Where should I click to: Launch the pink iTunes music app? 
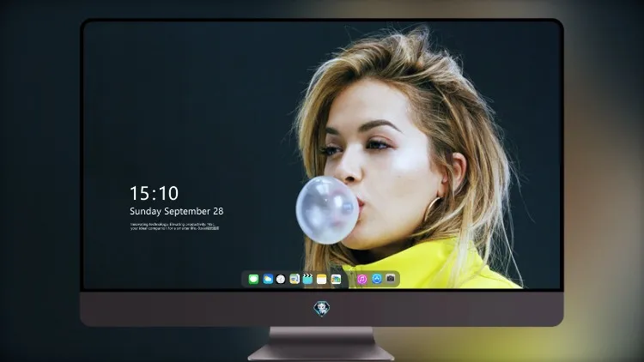tap(361, 280)
